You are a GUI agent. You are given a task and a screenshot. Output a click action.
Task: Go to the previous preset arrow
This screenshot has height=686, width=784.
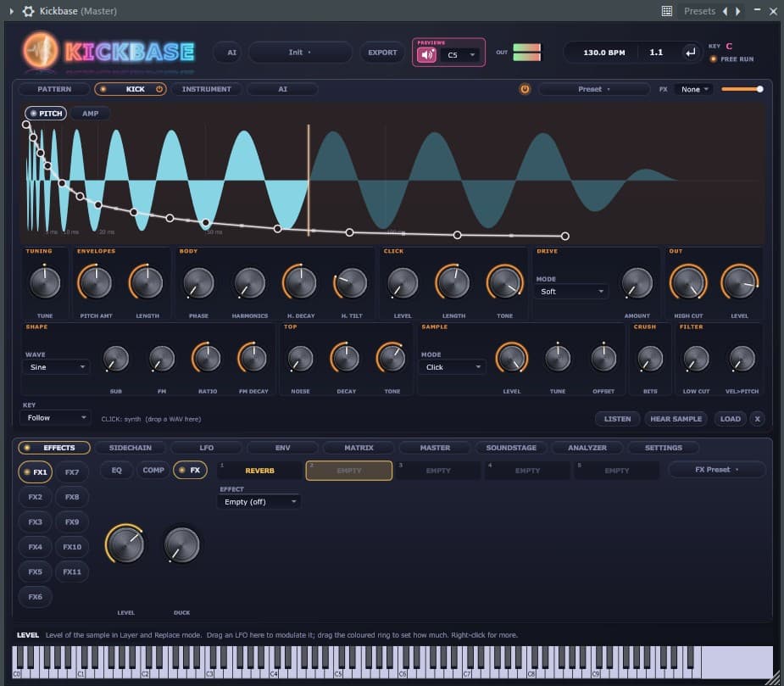pos(725,11)
